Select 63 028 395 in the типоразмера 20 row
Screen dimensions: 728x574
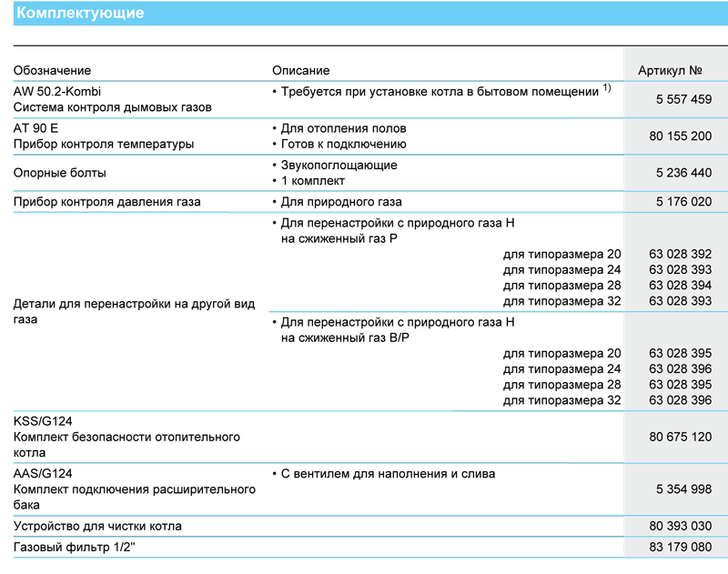pyautogui.click(x=680, y=354)
